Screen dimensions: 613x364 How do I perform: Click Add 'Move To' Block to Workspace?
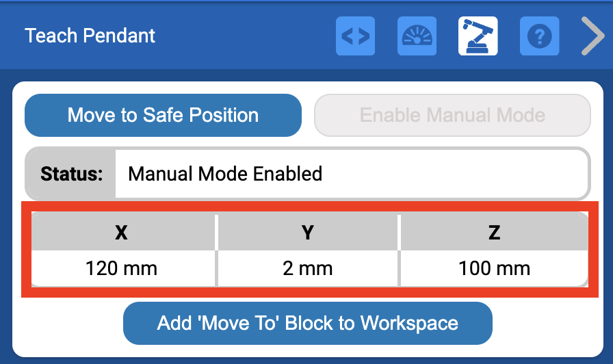coord(307,323)
